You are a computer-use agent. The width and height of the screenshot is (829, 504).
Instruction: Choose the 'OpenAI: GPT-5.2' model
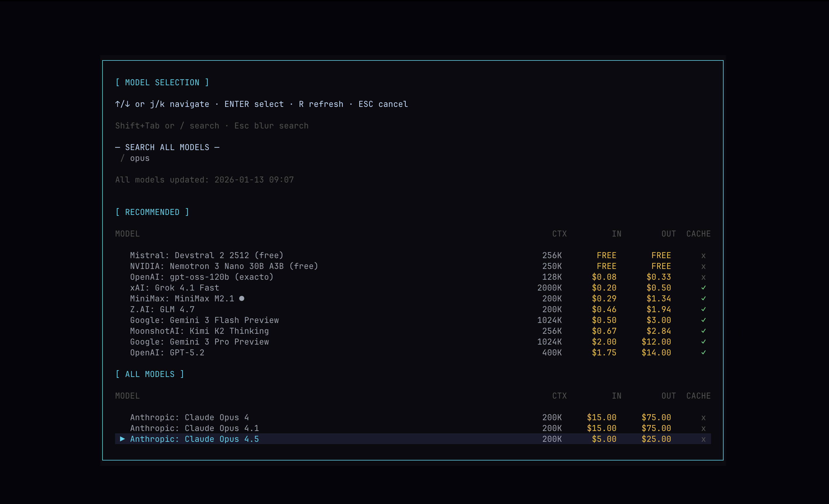(167, 352)
